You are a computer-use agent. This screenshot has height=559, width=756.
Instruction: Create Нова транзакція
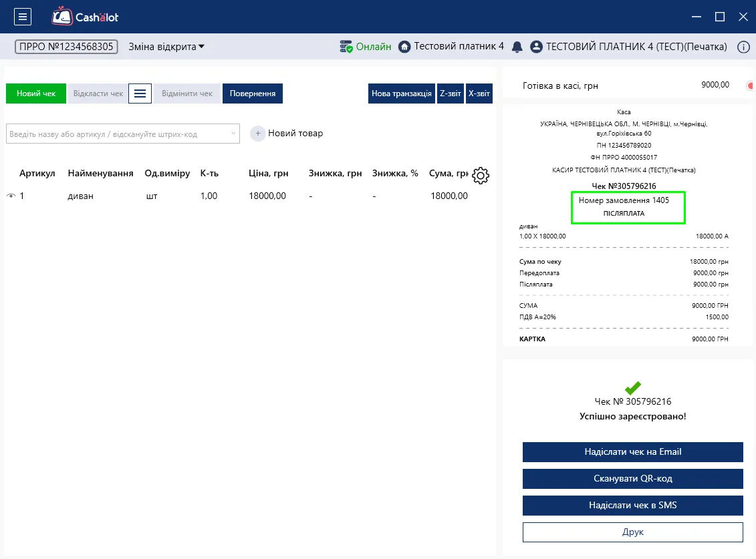coord(402,94)
